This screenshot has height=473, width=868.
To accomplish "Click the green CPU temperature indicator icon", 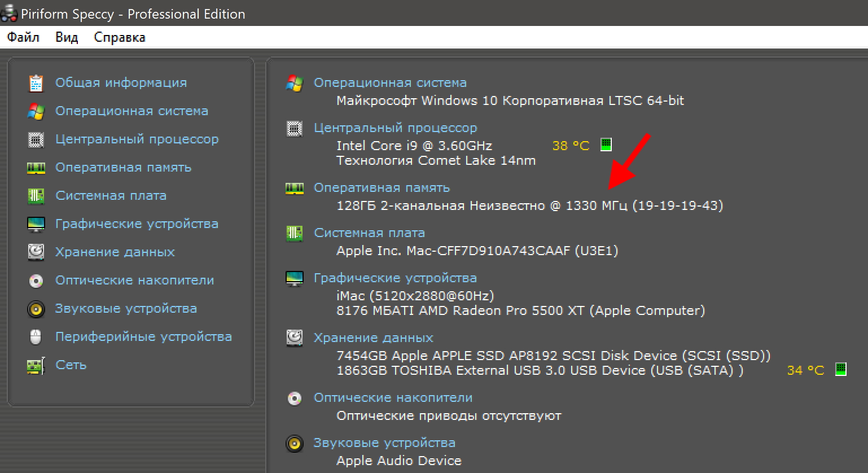I will tap(606, 144).
